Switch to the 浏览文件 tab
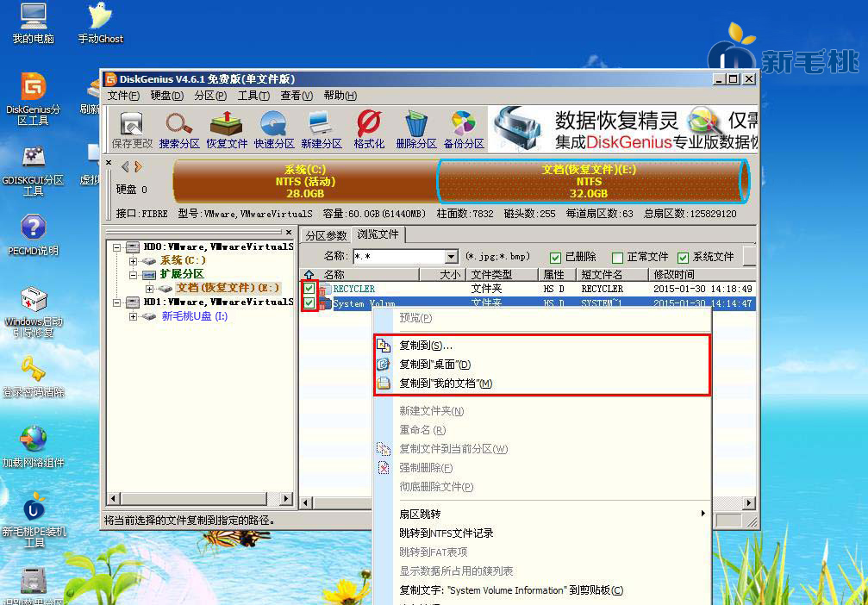This screenshot has width=868, height=605. (x=378, y=234)
